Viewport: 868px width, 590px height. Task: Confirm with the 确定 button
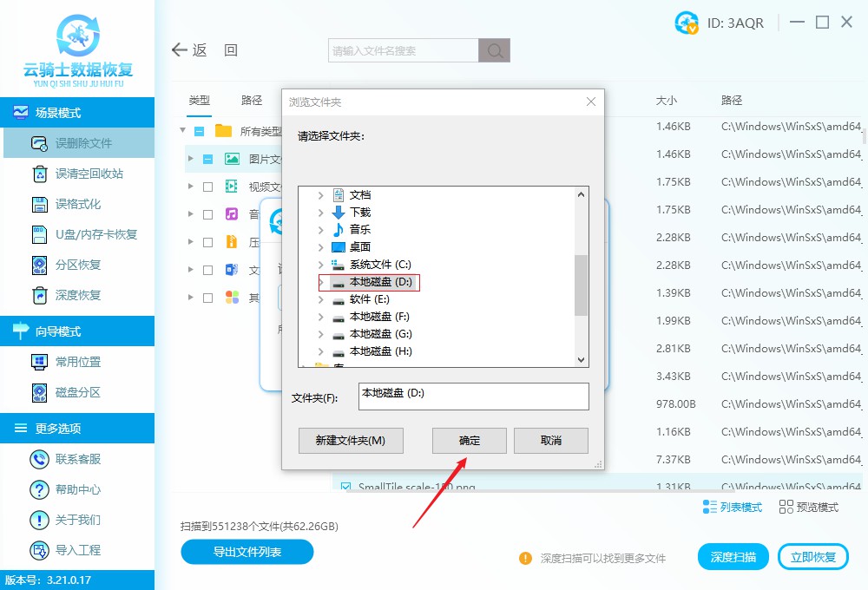pyautogui.click(x=469, y=441)
